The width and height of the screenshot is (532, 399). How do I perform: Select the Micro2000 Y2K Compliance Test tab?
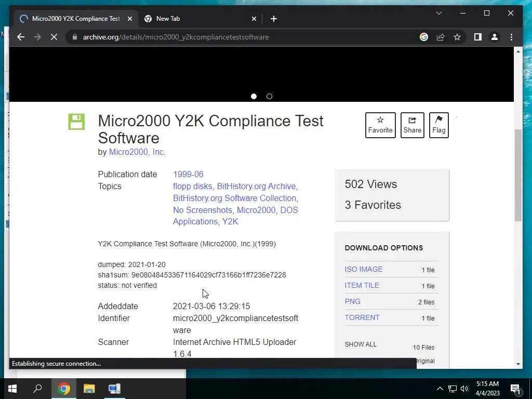pyautogui.click(x=76, y=19)
